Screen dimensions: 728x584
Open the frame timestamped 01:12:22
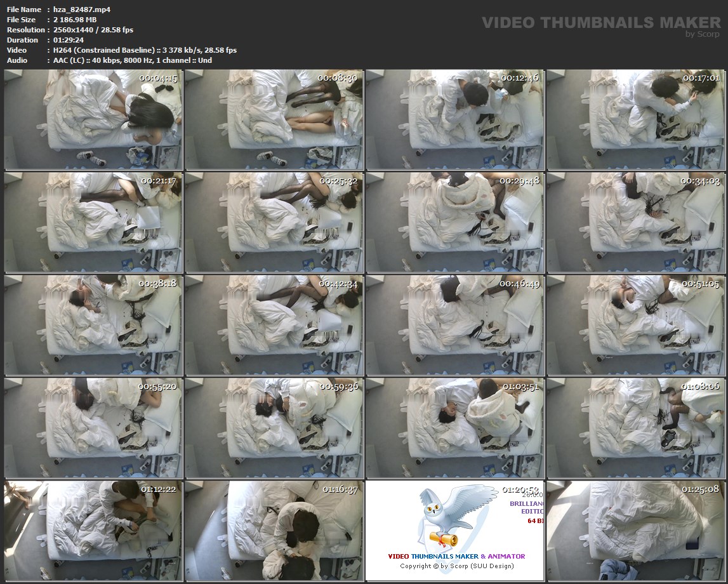[x=94, y=531]
